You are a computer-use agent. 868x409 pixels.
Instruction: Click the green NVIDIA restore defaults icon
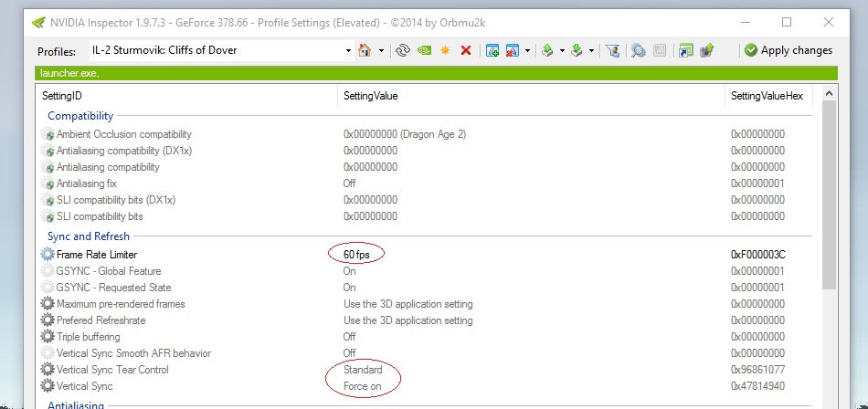pyautogui.click(x=424, y=50)
